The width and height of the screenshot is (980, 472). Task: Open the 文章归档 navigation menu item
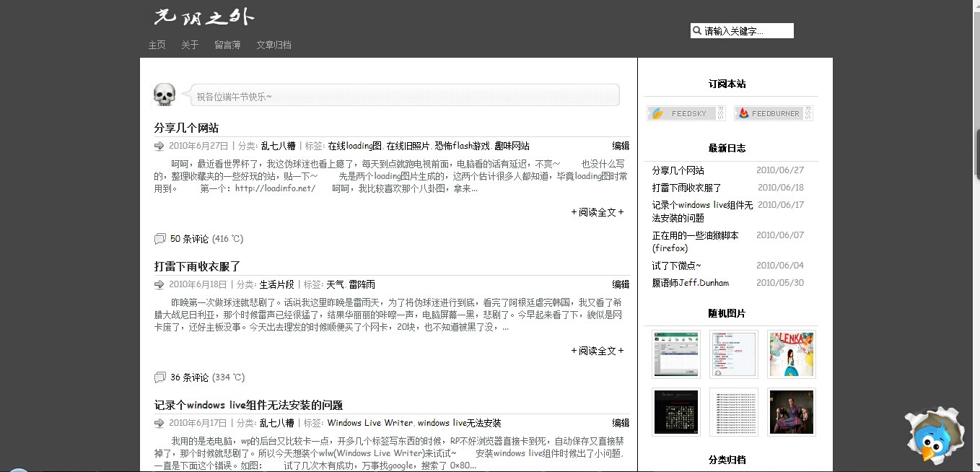coord(274,45)
